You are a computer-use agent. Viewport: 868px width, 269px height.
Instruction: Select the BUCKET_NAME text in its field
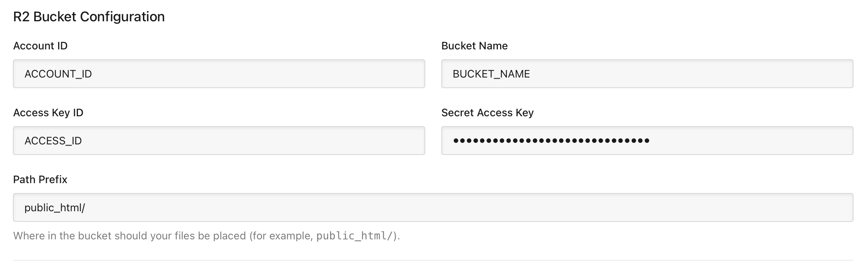pyautogui.click(x=491, y=74)
